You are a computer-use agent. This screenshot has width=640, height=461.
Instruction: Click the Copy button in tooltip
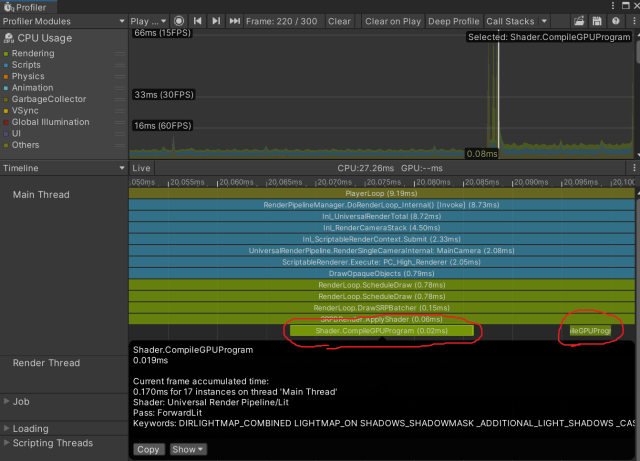coord(148,449)
